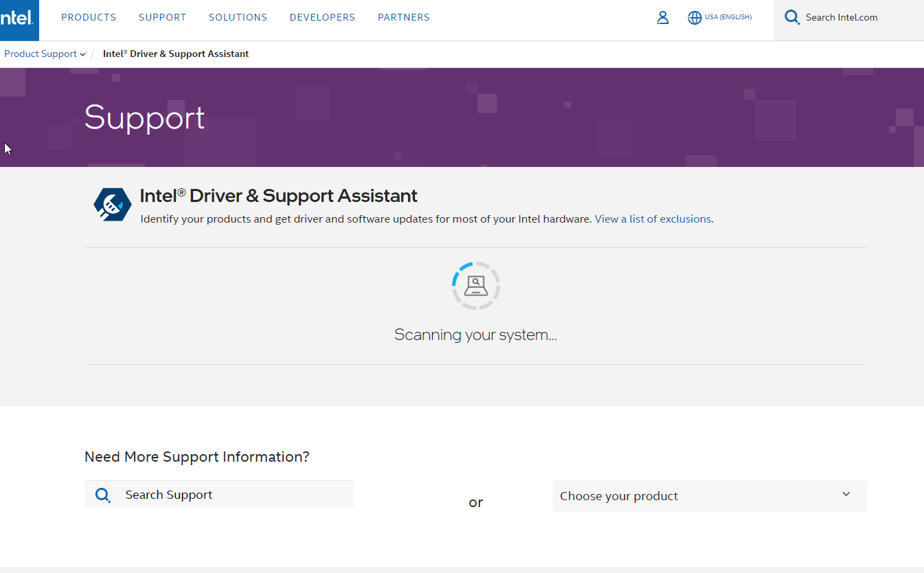Screen dimensions: 924x573
Task: Click the magnifier icon in Search Intel.com
Action: point(791,17)
